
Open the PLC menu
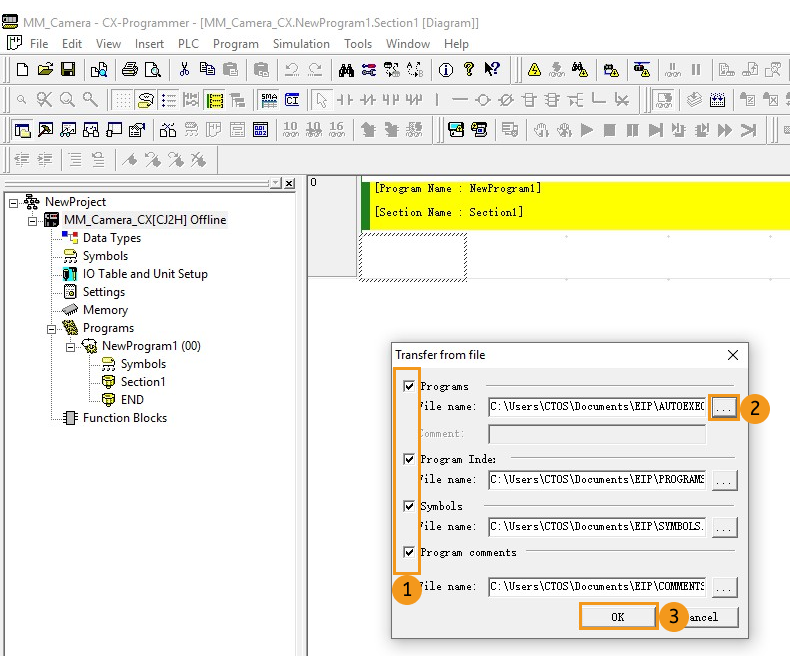(188, 44)
